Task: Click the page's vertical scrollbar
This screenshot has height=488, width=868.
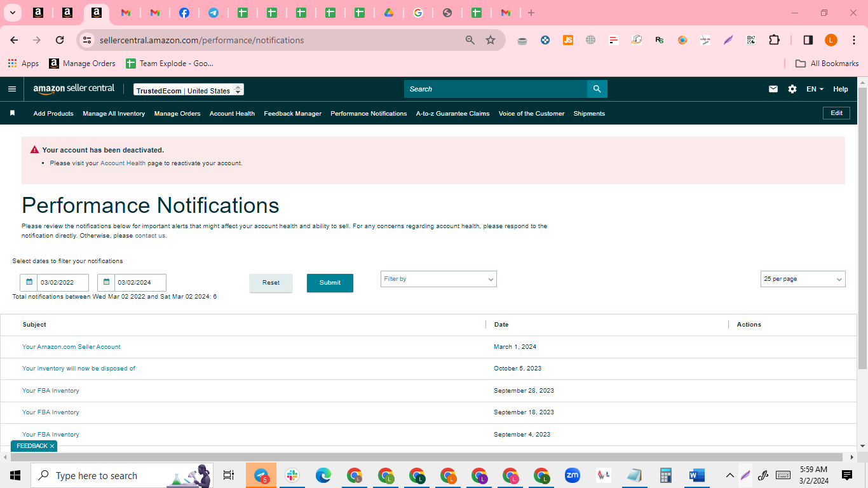Action: [862, 229]
